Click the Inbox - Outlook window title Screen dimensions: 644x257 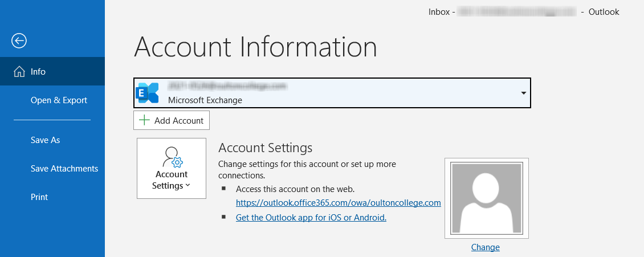point(524,12)
